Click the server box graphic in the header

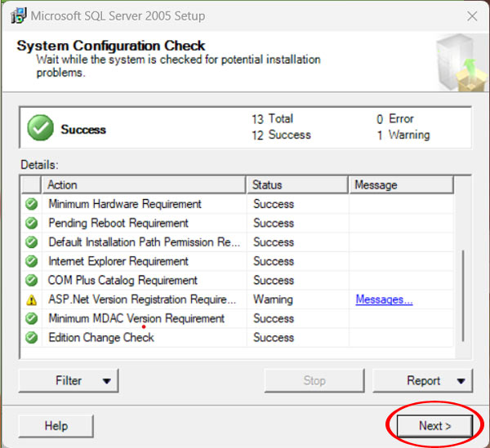coord(462,63)
